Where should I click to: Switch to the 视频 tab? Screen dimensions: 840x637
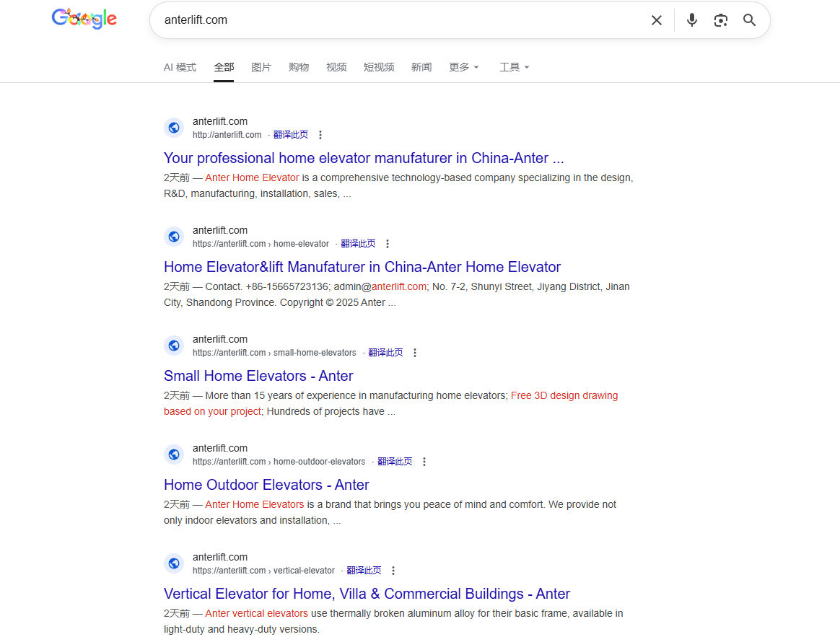(x=336, y=67)
